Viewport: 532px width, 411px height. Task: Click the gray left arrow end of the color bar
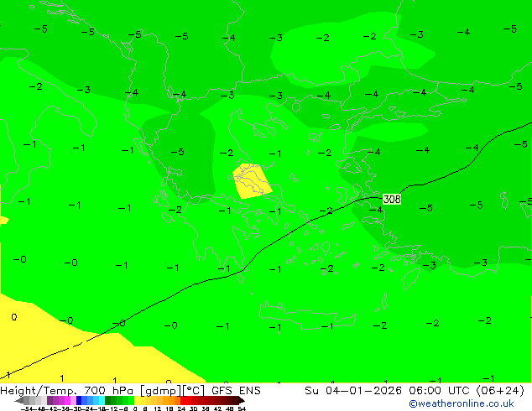click(x=19, y=401)
